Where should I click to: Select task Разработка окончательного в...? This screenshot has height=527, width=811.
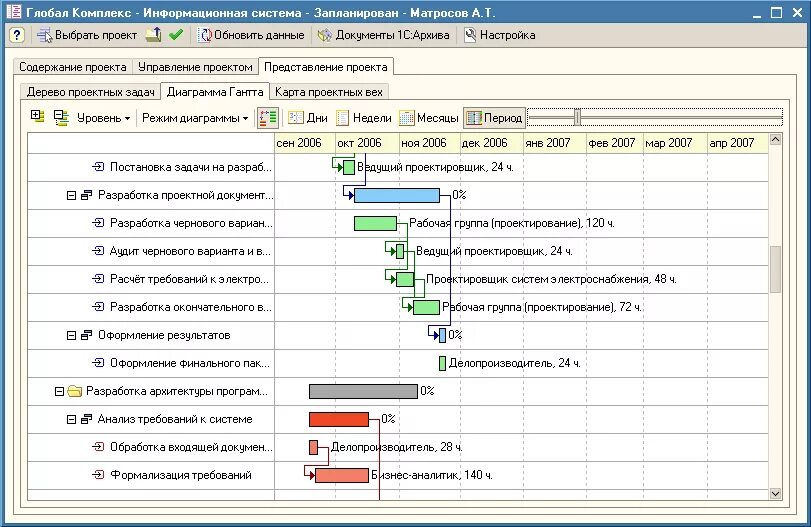(190, 307)
